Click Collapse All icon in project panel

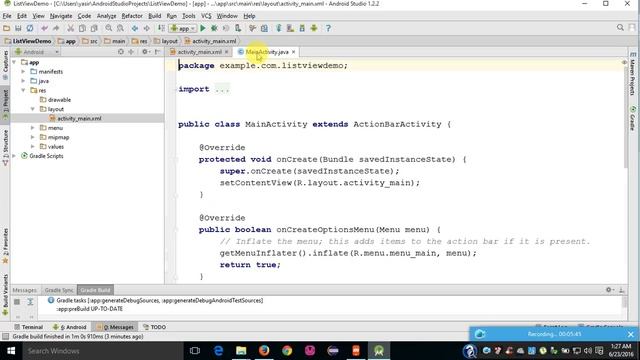tap(131, 52)
